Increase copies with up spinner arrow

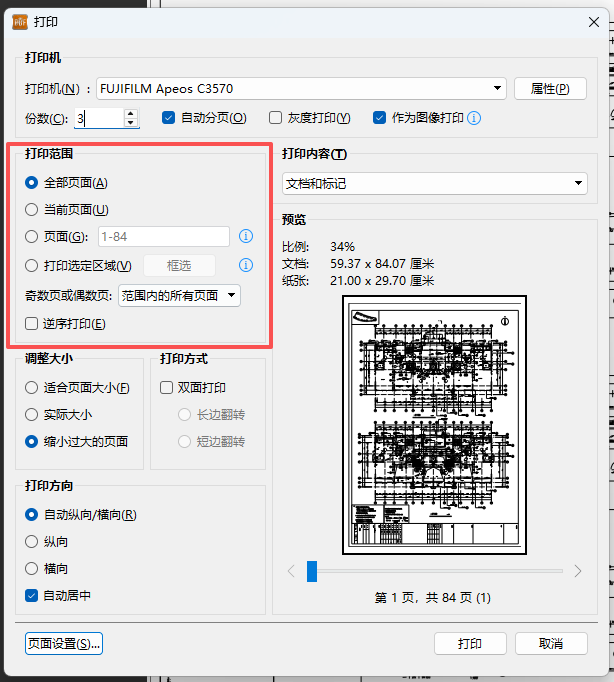[x=130, y=113]
